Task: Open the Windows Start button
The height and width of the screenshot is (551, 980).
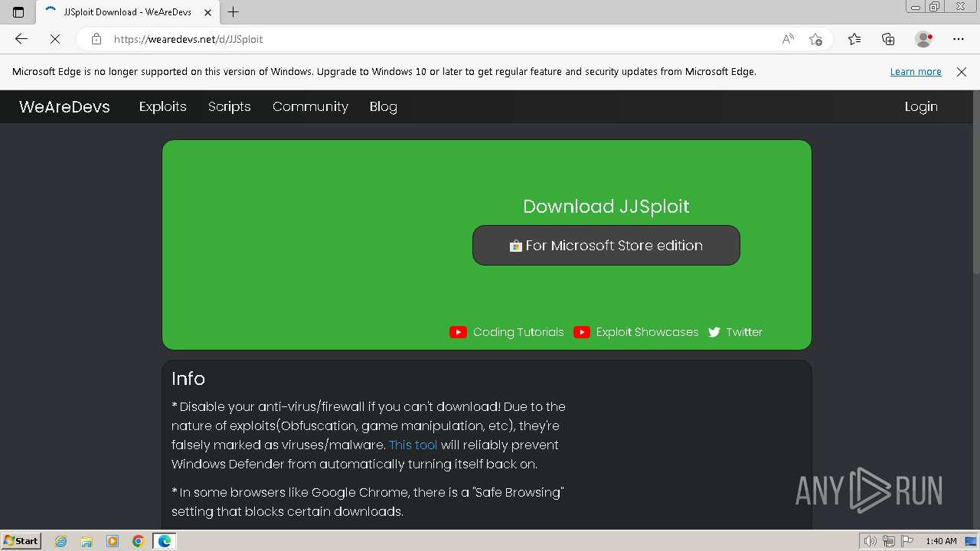Action: click(21, 540)
